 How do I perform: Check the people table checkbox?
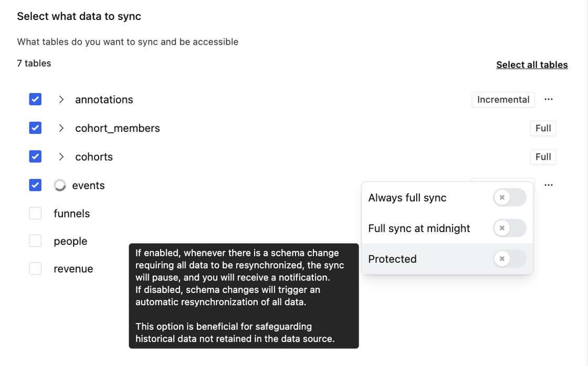click(35, 241)
